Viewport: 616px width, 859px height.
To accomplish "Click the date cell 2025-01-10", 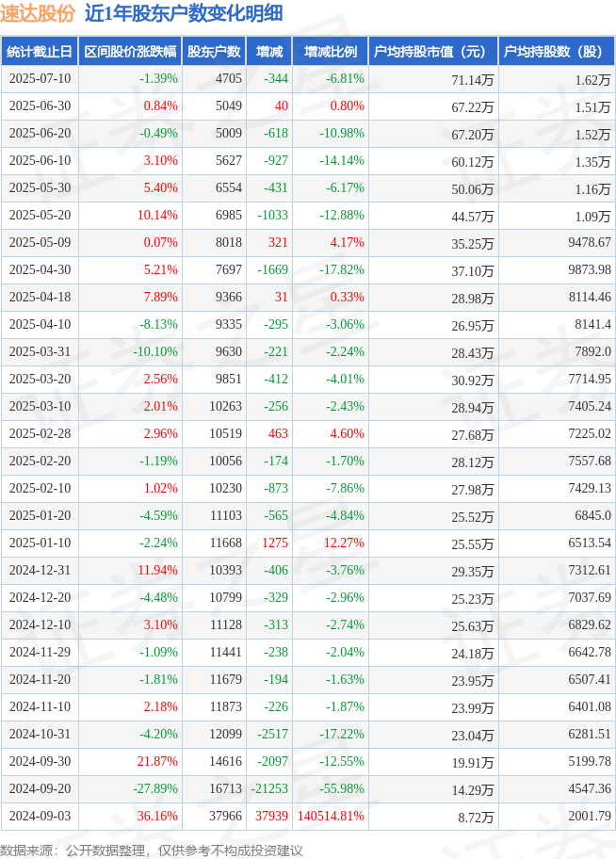I will coord(40,543).
